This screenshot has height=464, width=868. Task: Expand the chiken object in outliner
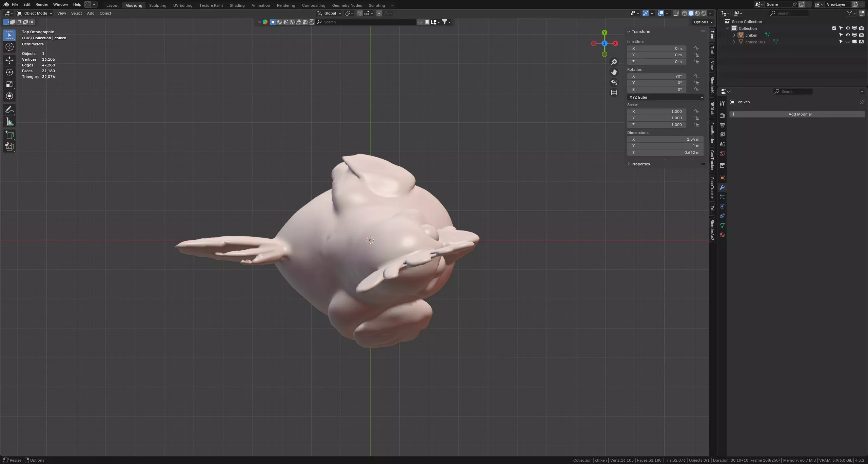click(x=734, y=35)
